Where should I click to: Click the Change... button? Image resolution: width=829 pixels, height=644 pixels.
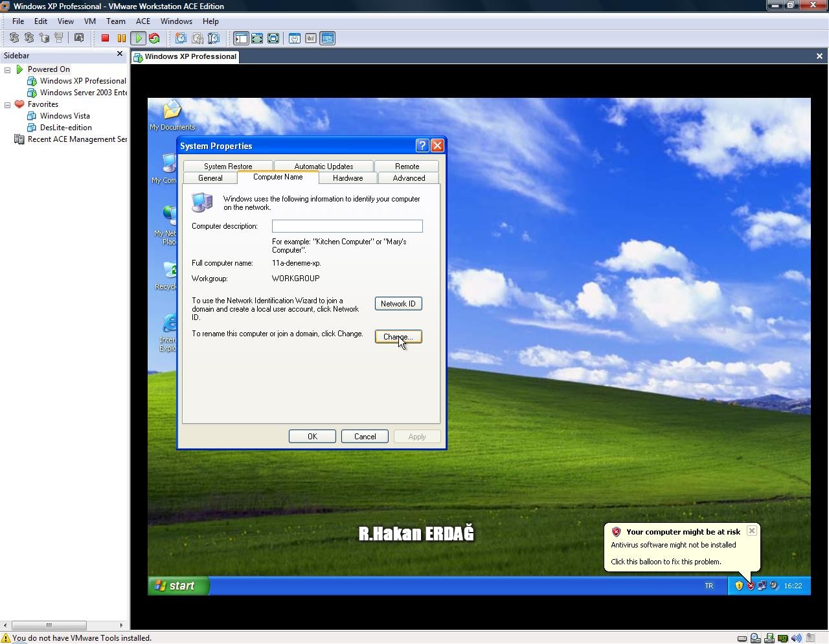[x=398, y=337]
